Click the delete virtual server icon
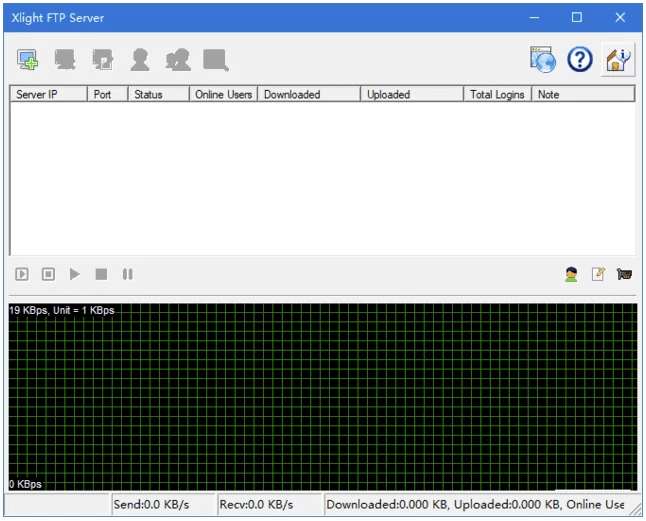Screen dimensions: 646x521 coord(66,60)
